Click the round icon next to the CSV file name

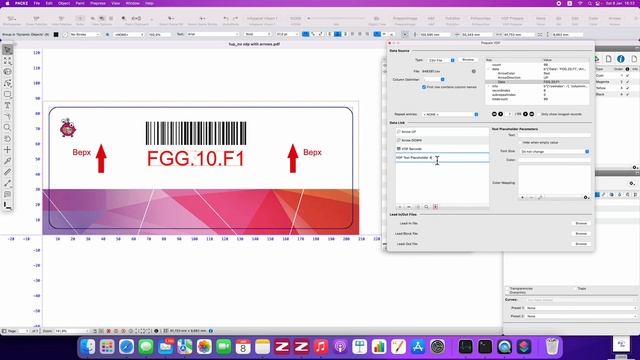(x=474, y=71)
